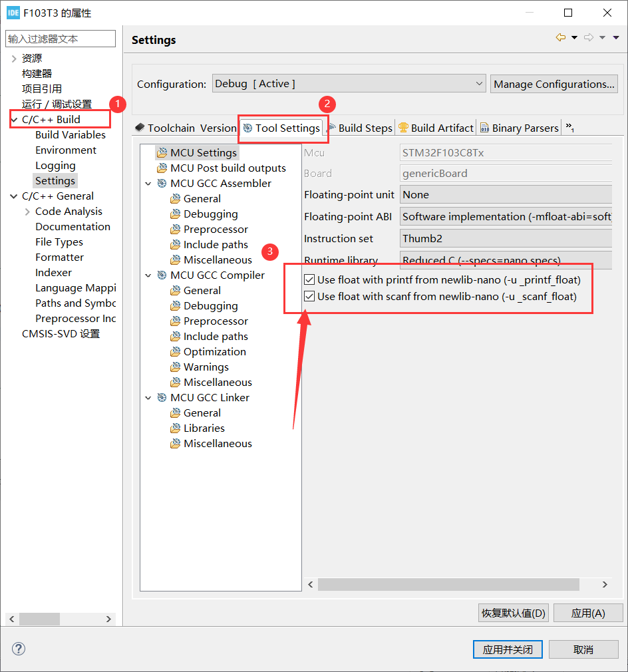Viewport: 628px width, 672px height.
Task: Click the help question mark icon
Action: pos(18,649)
